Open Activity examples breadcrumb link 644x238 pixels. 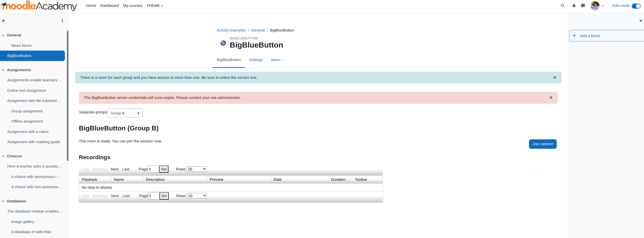coord(231,30)
